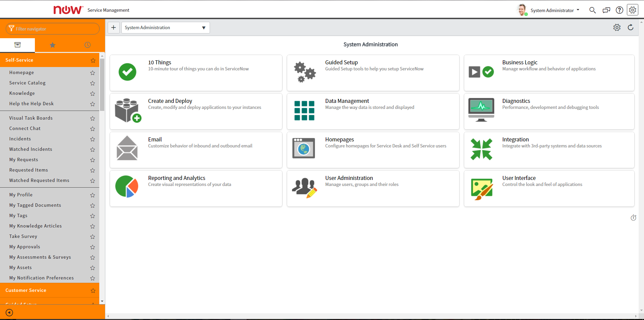Image resolution: width=644 pixels, height=320 pixels.
Task: Favorite the Customer Service application
Action: 93,291
